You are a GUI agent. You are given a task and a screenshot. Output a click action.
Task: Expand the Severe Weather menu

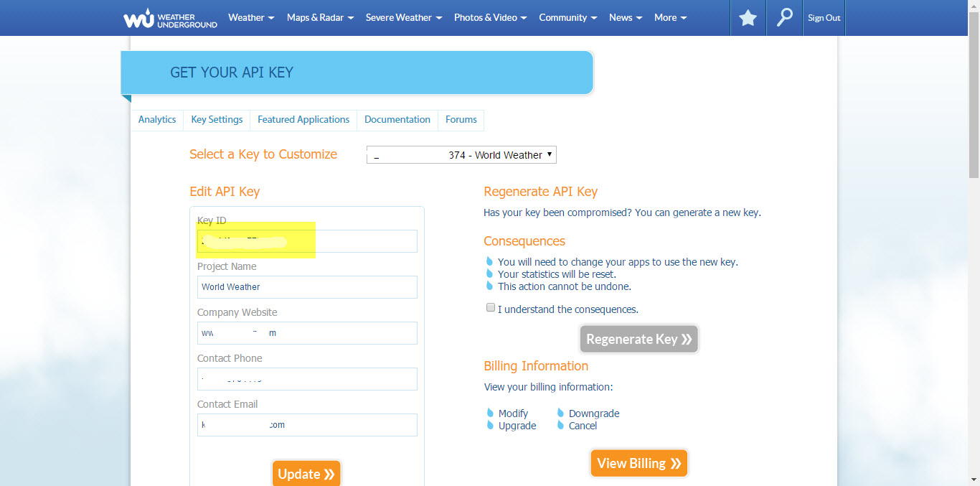(403, 17)
